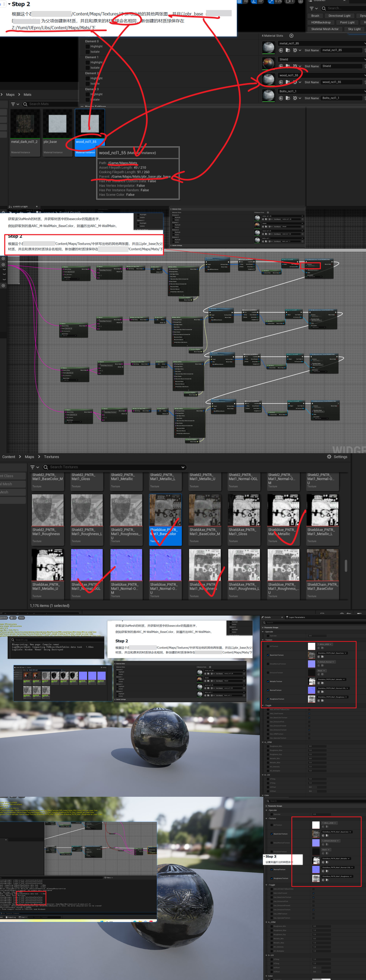Image resolution: width=366 pixels, height=980 pixels.
Task: Click the Textures browser vertical scrollbar thumb
Action: coord(346,565)
